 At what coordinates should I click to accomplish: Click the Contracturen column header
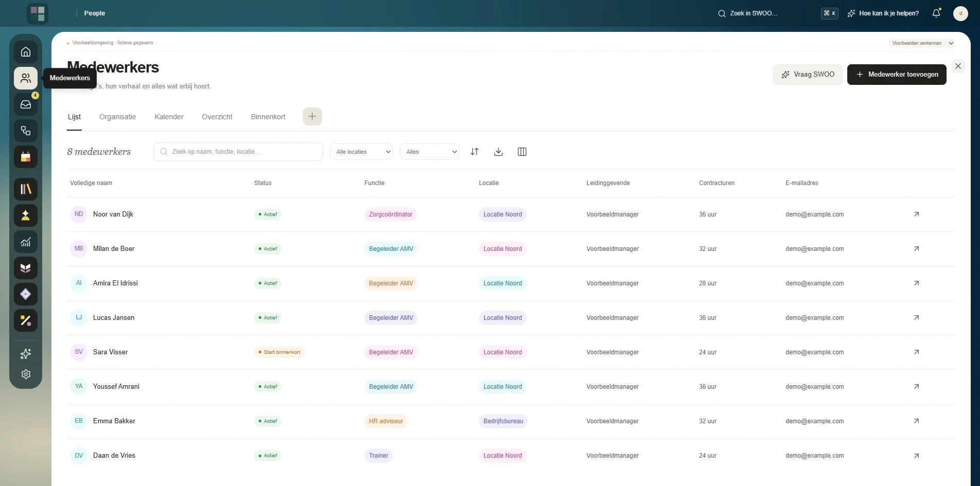coord(717,183)
